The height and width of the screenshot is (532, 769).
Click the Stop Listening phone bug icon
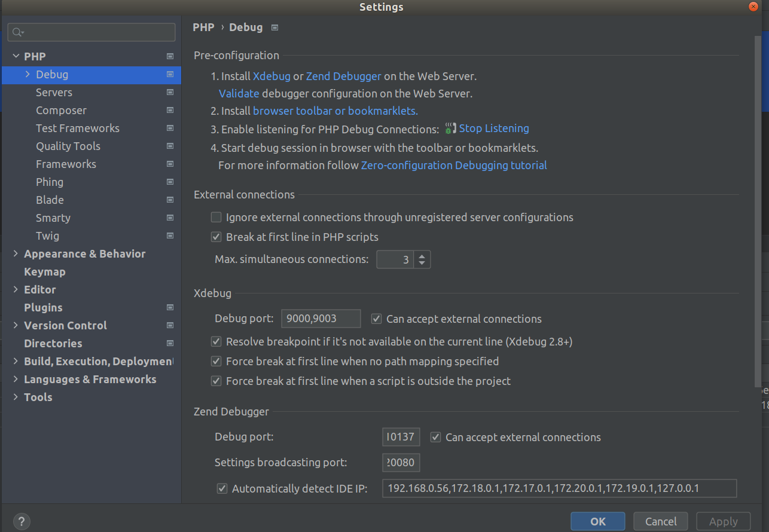tap(450, 129)
